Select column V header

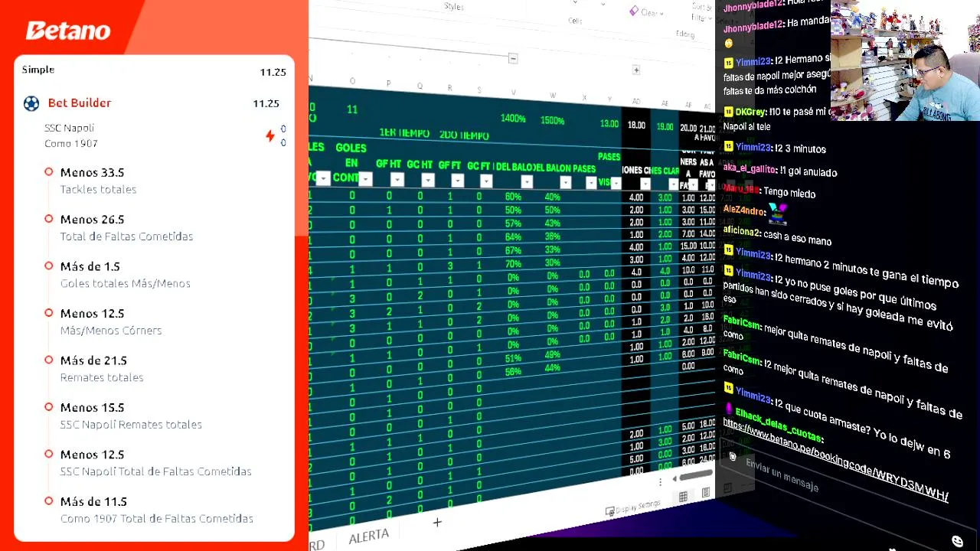pos(514,93)
